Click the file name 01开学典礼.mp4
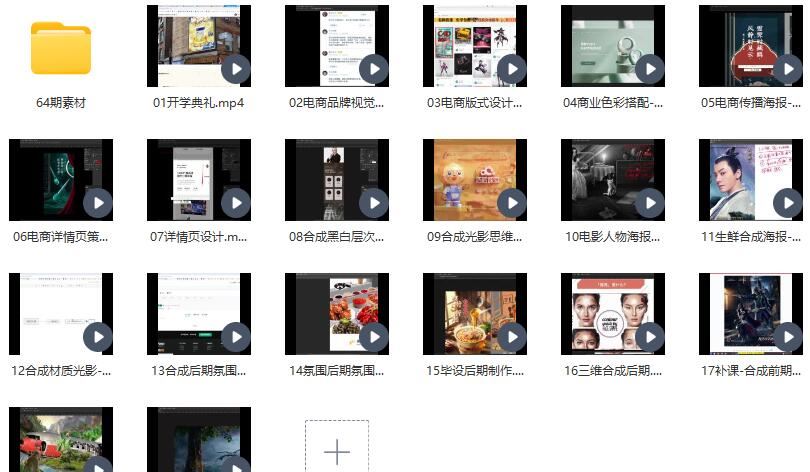The height and width of the screenshot is (472, 810). coord(198,103)
